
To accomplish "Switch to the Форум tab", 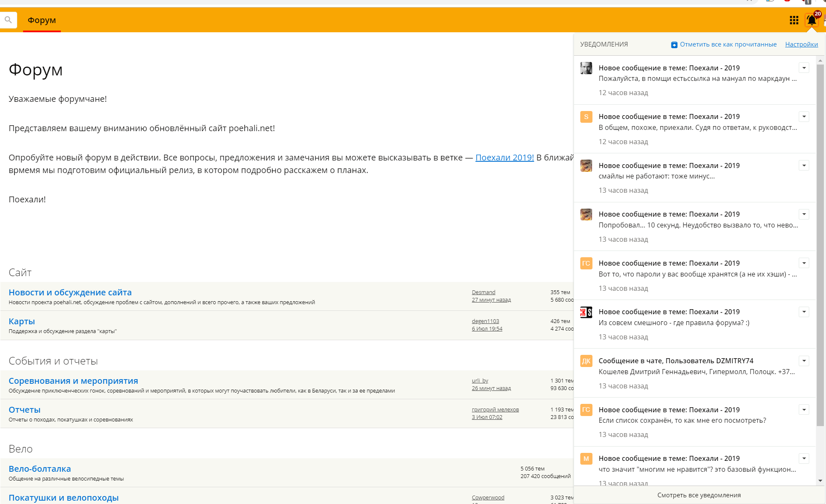I will [42, 20].
